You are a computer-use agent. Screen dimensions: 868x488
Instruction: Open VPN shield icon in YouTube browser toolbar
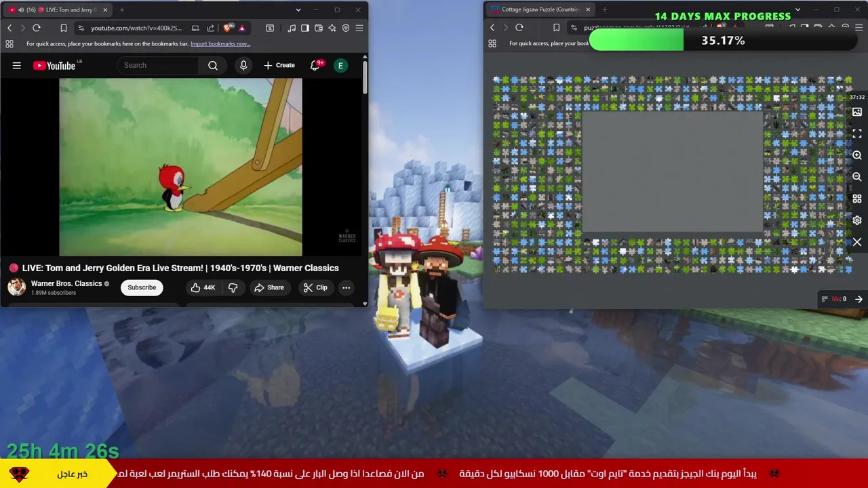tap(346, 28)
